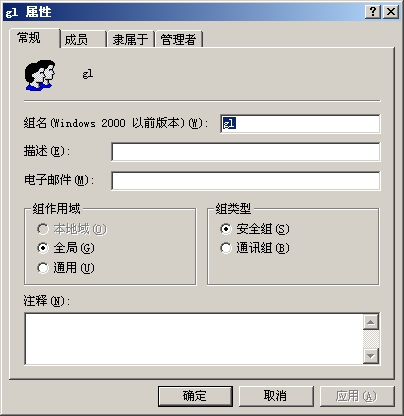
Task: Confirm with the 确定 button
Action: coord(195,396)
